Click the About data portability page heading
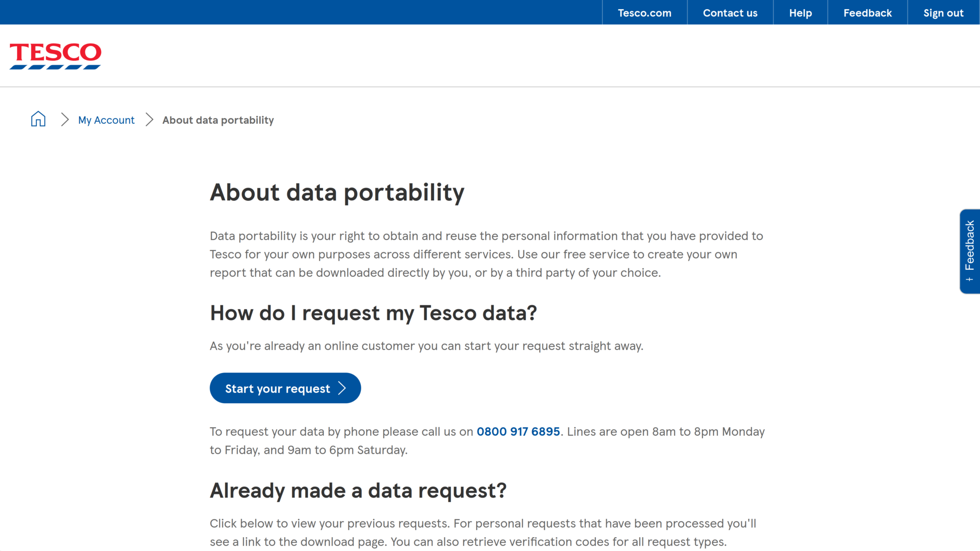This screenshot has height=551, width=980. point(337,193)
